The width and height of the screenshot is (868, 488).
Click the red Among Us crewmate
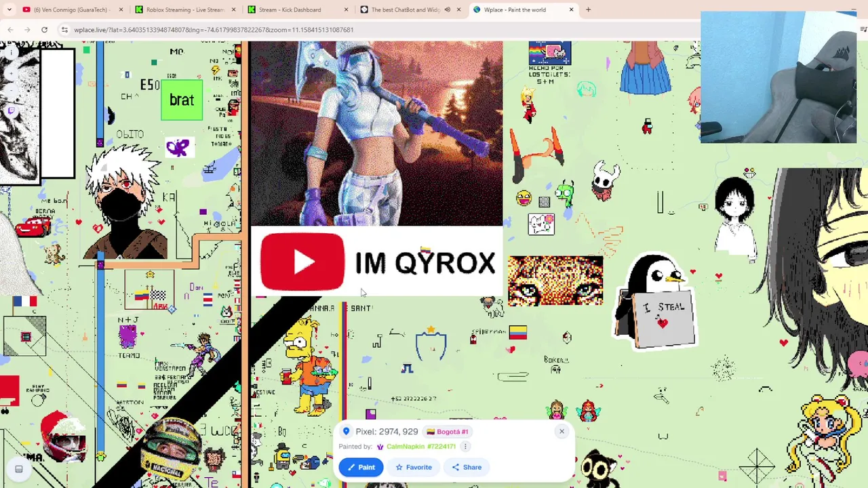tap(648, 125)
